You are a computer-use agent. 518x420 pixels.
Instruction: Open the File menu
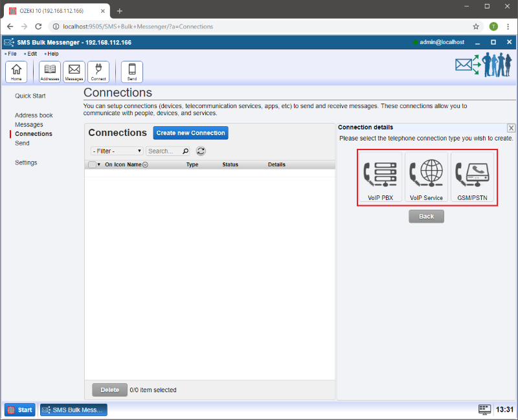[12, 54]
